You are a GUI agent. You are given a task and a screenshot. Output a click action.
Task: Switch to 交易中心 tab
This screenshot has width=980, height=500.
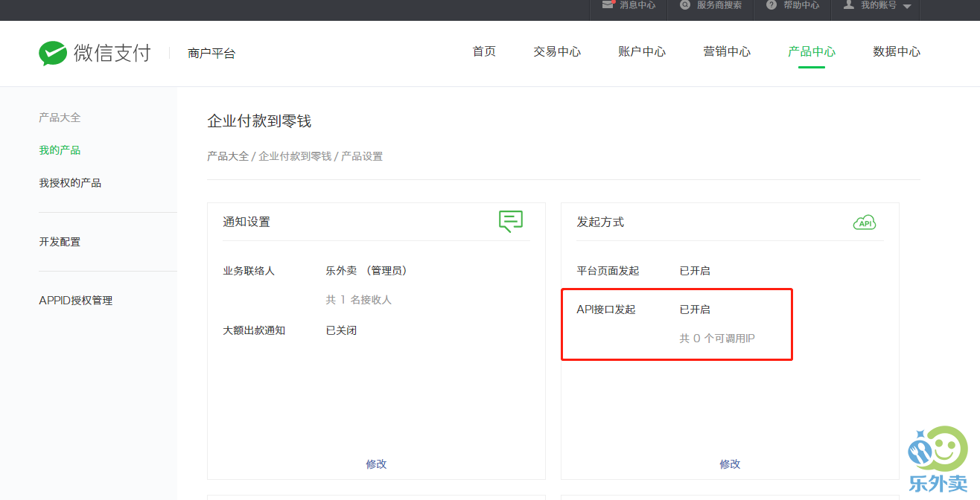(557, 51)
